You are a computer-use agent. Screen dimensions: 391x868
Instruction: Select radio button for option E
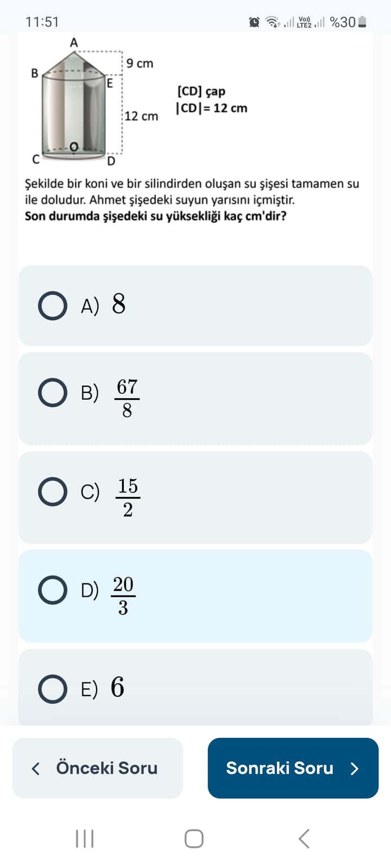click(x=53, y=689)
